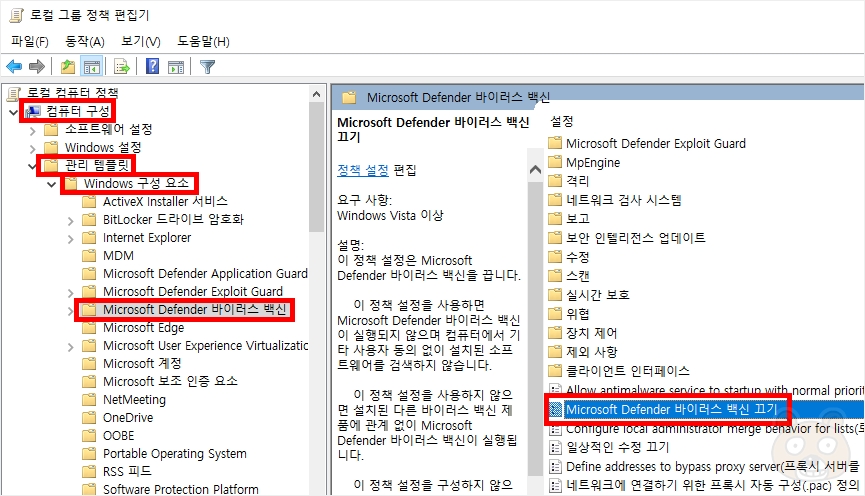Expand the 소프트웨어 설정 tree node
865x496 pixels.
click(x=33, y=130)
